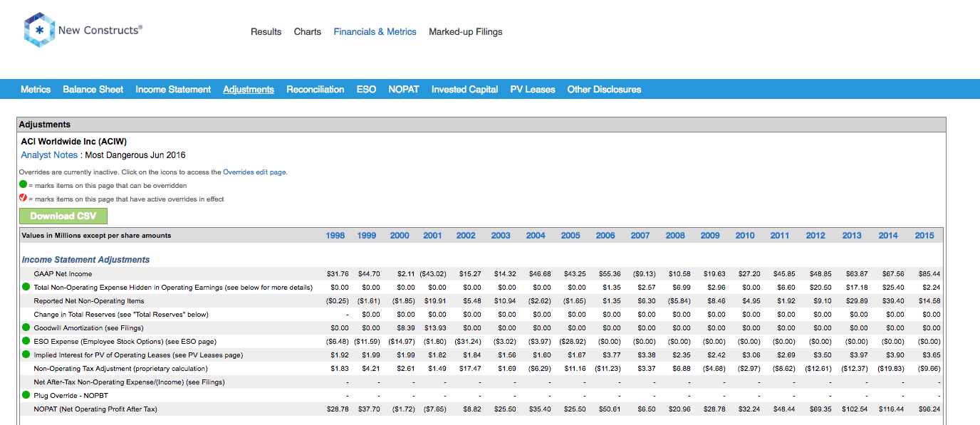Image resolution: width=980 pixels, height=425 pixels.
Task: Click the 2007 year column header
Action: 640,236
